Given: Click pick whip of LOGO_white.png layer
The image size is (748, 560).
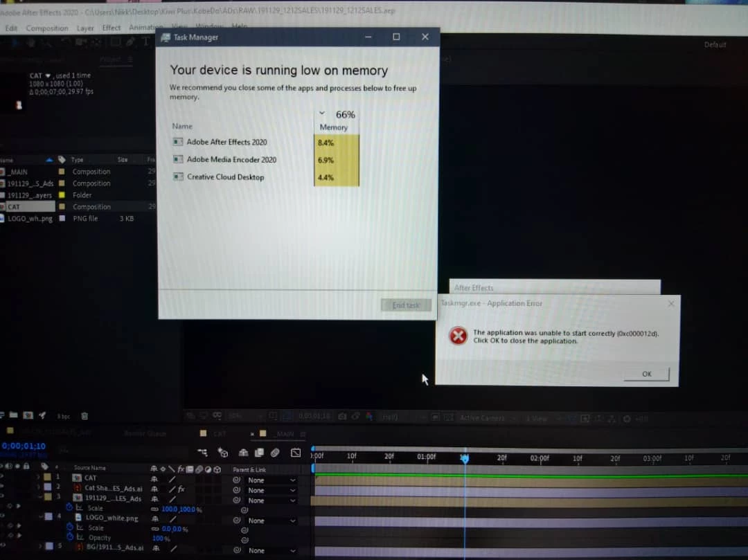Looking at the screenshot, I should tap(237, 521).
